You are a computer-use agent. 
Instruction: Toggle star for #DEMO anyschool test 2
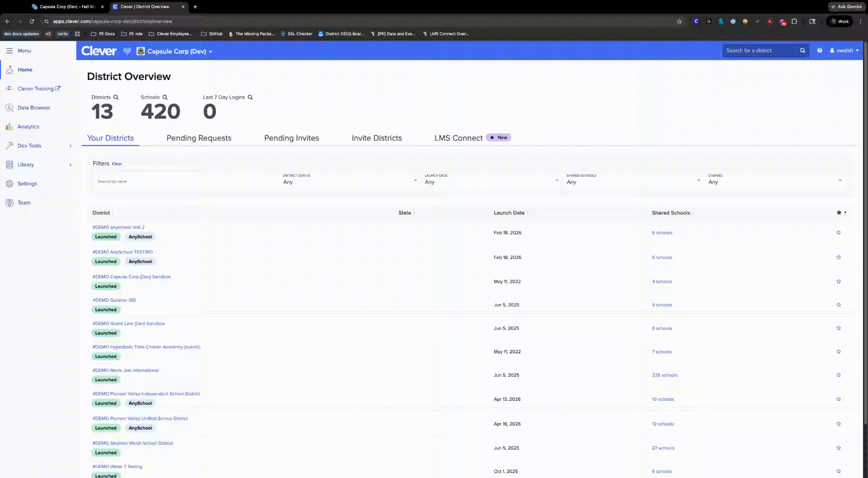coord(838,233)
